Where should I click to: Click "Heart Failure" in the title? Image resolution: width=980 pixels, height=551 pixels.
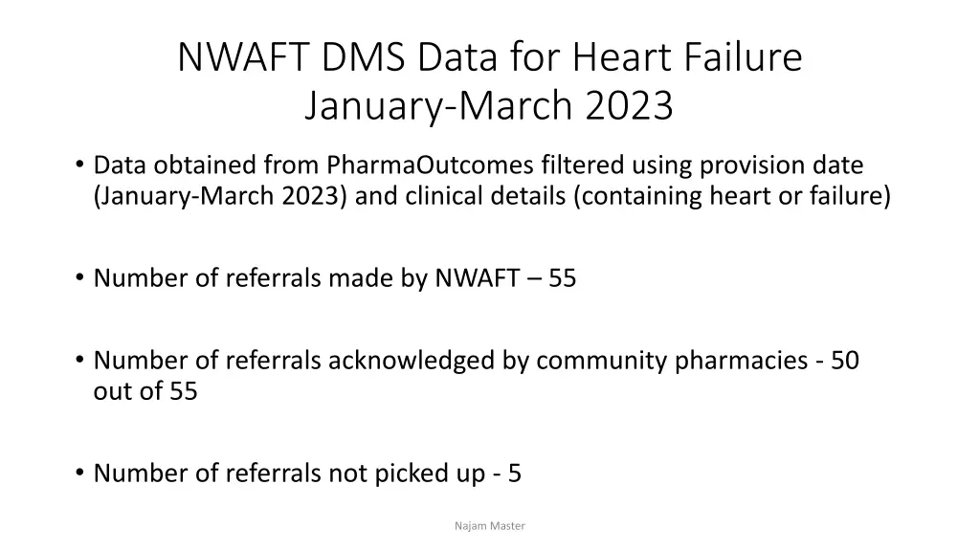coord(687,57)
